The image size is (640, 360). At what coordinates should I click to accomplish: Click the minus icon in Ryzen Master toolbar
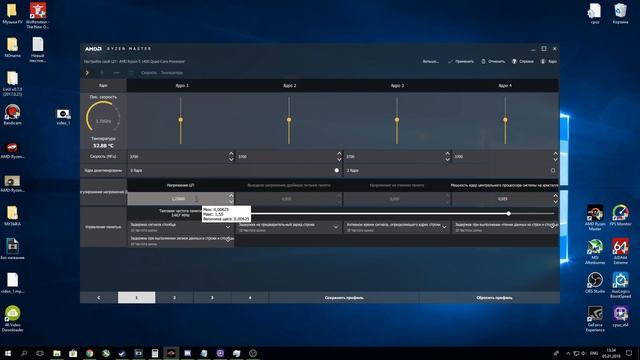pos(116,73)
